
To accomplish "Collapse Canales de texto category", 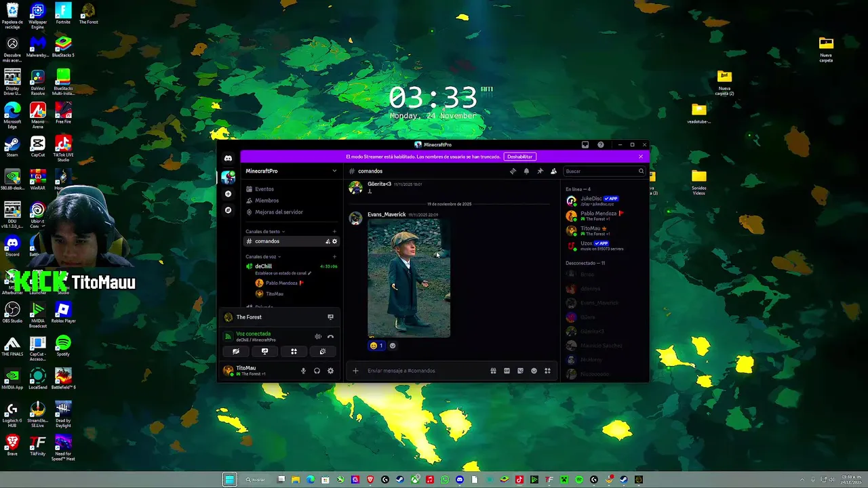I will 265,232.
